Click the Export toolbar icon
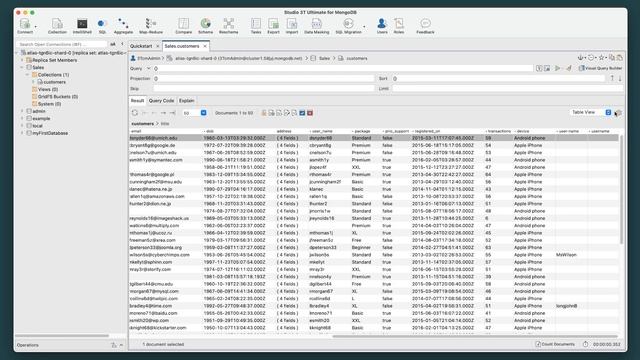The image size is (640, 360). (x=273, y=26)
